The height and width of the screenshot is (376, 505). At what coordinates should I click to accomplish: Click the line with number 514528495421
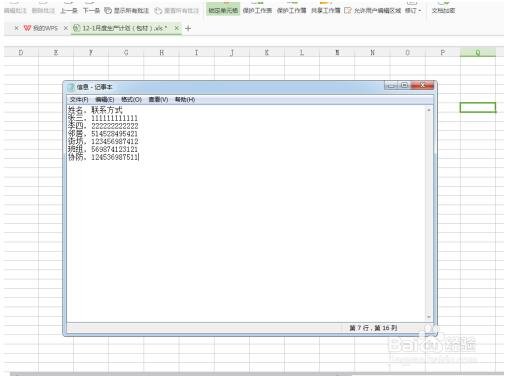coord(103,134)
